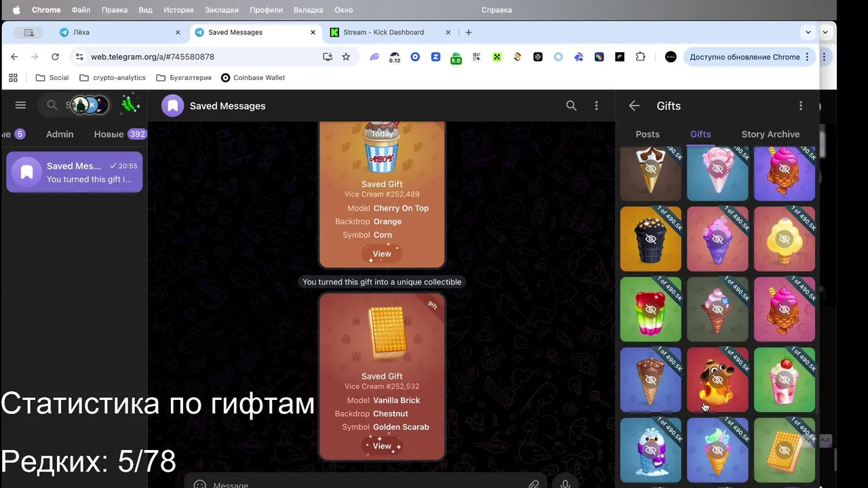The height and width of the screenshot is (488, 868).
Task: Click the microphone voice message button
Action: click(565, 484)
